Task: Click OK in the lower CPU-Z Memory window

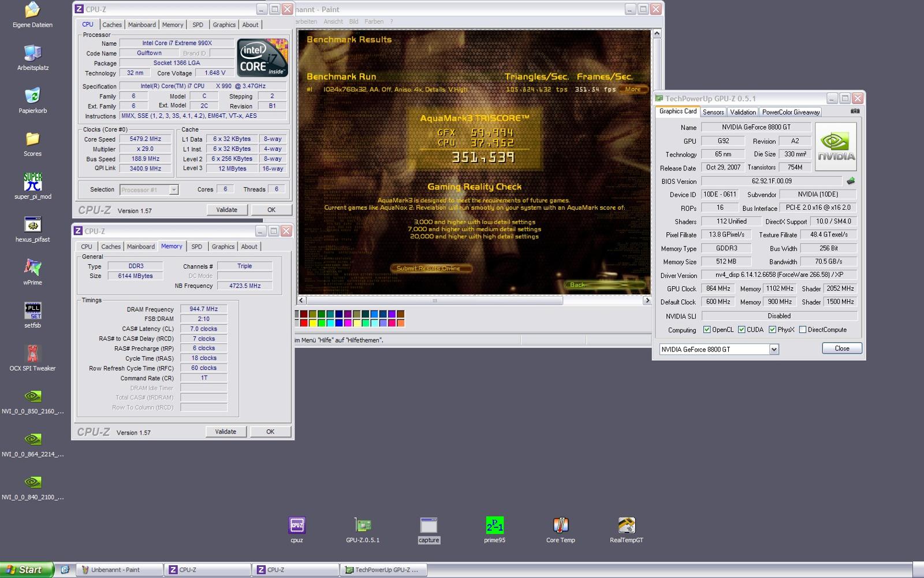Action: point(270,432)
